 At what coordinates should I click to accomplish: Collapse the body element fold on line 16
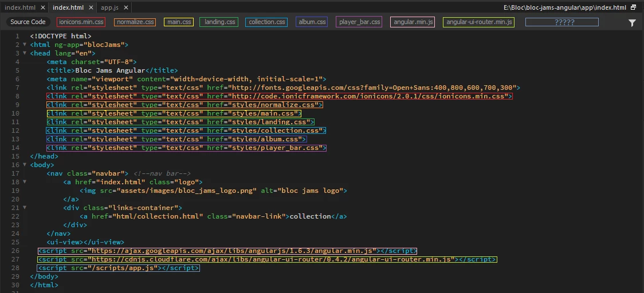(25, 165)
